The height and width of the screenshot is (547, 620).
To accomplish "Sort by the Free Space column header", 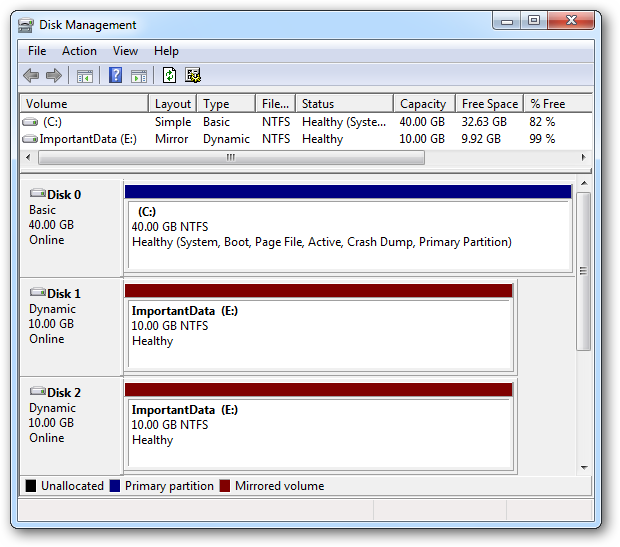I will click(490, 104).
